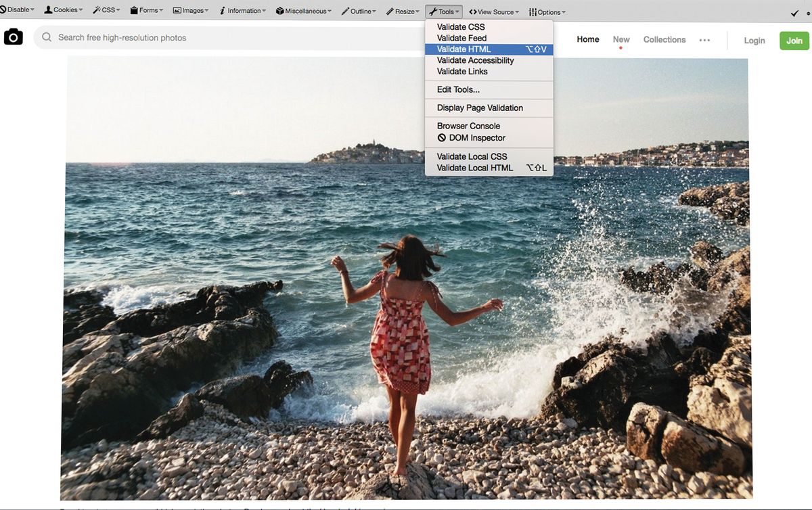812x510 pixels.
Task: Click the Outline pencil icon
Action: click(344, 10)
